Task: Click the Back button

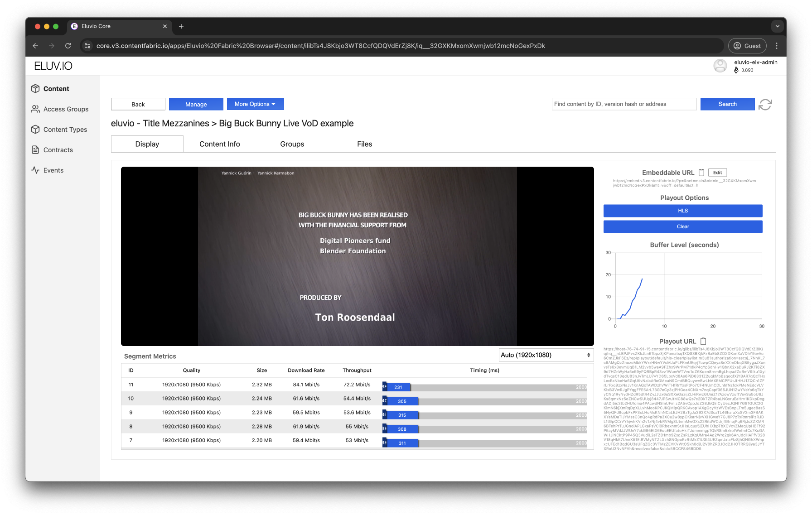Action: pyautogui.click(x=138, y=104)
